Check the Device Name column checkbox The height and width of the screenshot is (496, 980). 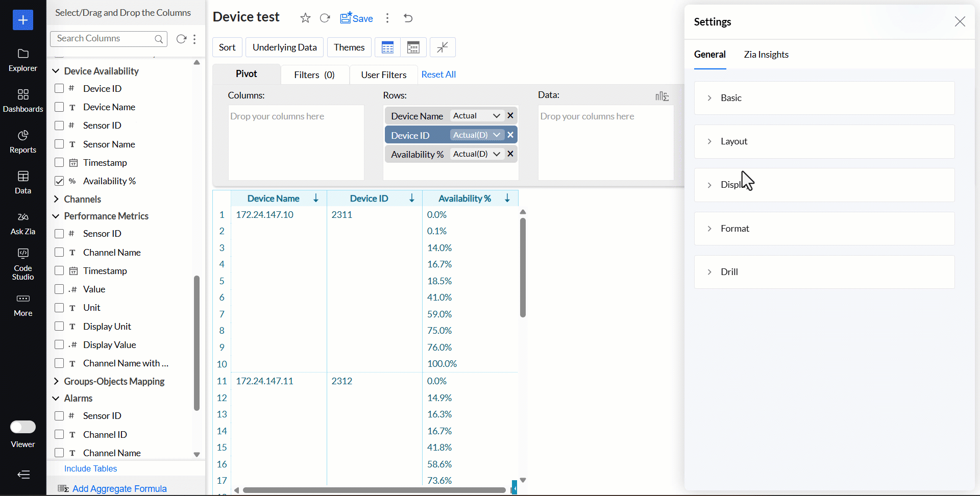pos(59,107)
